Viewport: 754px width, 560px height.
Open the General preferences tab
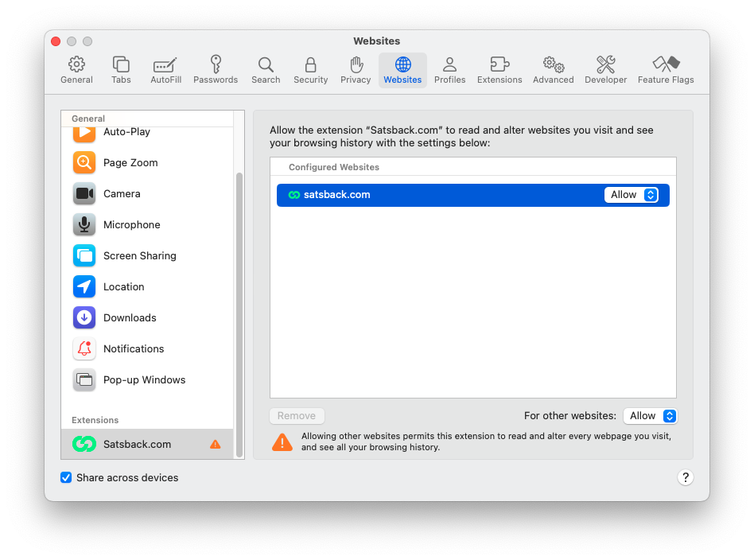pos(76,70)
